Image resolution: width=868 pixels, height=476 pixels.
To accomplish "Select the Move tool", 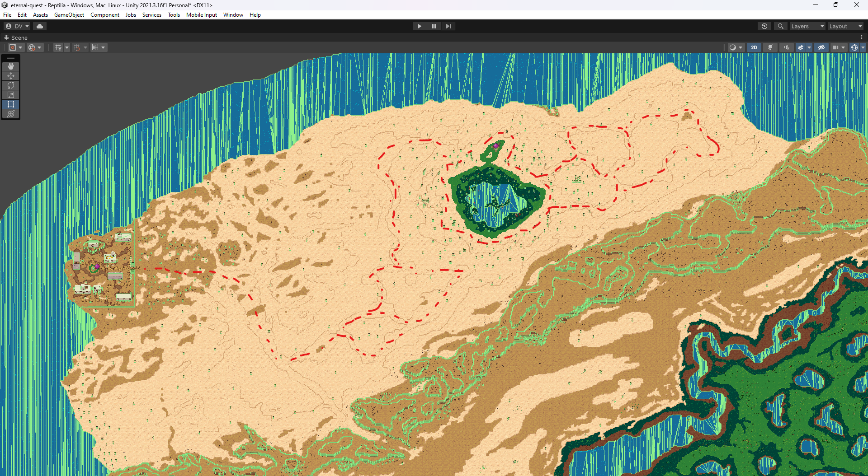I will 11,76.
